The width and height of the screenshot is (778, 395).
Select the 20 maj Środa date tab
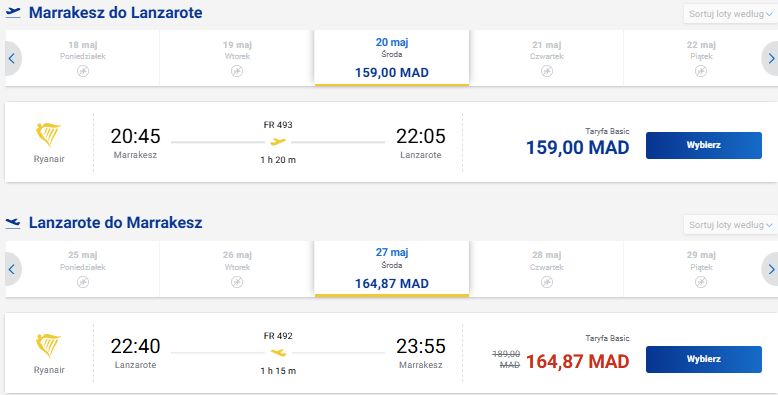coord(391,58)
